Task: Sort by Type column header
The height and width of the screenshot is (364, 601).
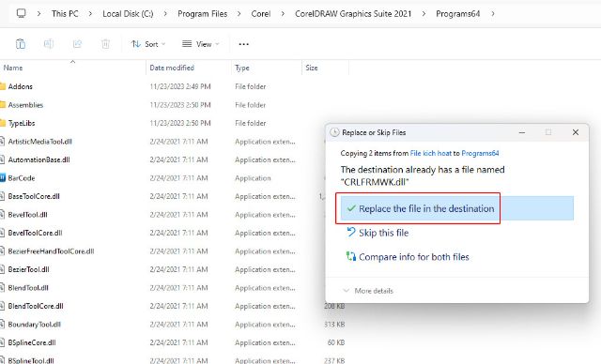Action: [242, 68]
